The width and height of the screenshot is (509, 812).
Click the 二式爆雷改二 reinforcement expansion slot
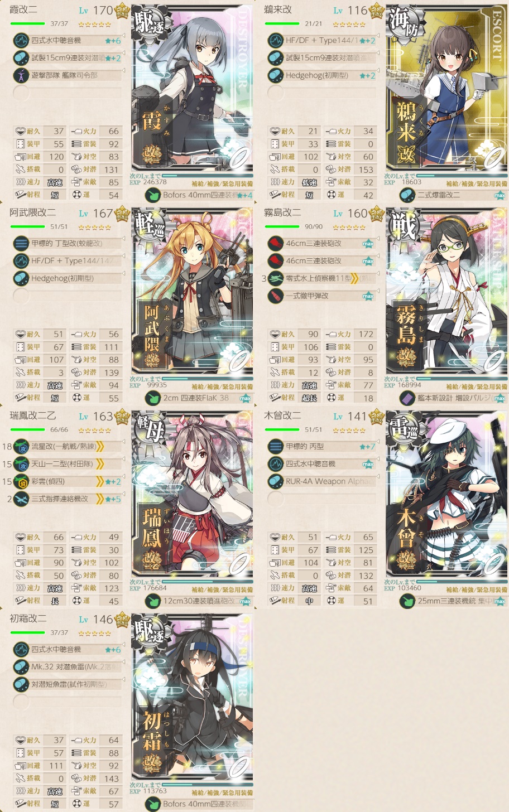click(x=453, y=195)
